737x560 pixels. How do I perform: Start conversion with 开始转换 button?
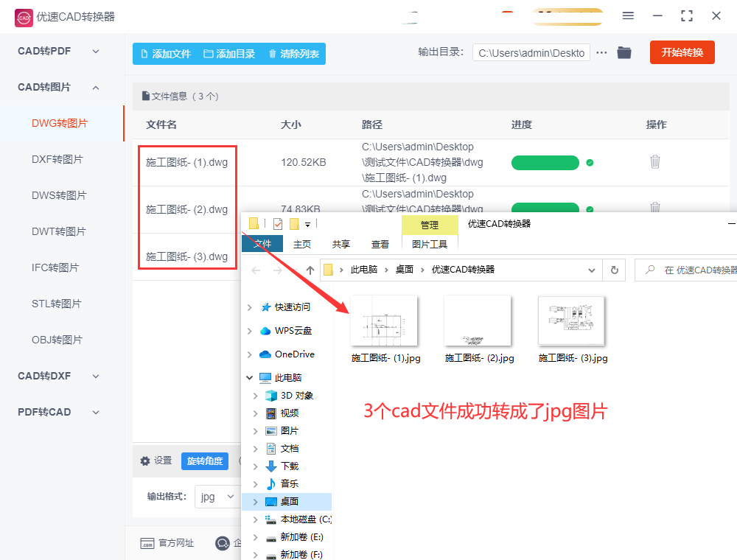[682, 52]
